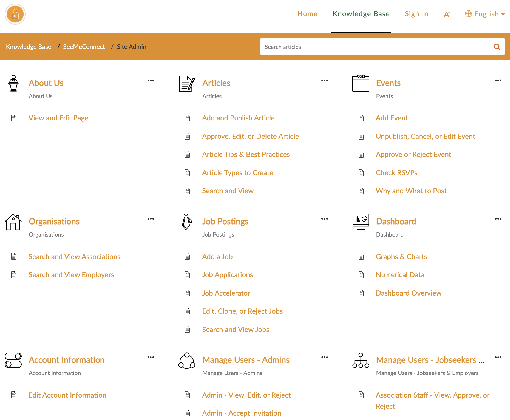
Task: Open Job Applications article
Action: (x=228, y=275)
